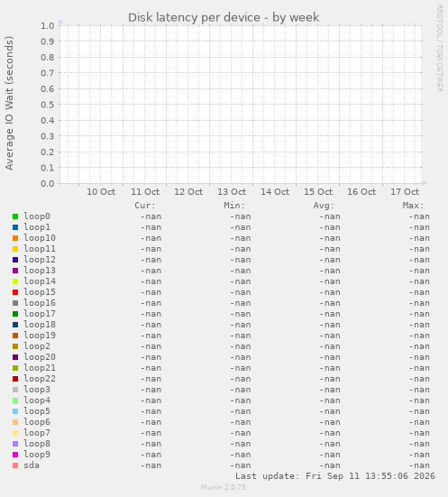448x497 pixels.
Task: Click the Cur: column header
Action: (145, 206)
